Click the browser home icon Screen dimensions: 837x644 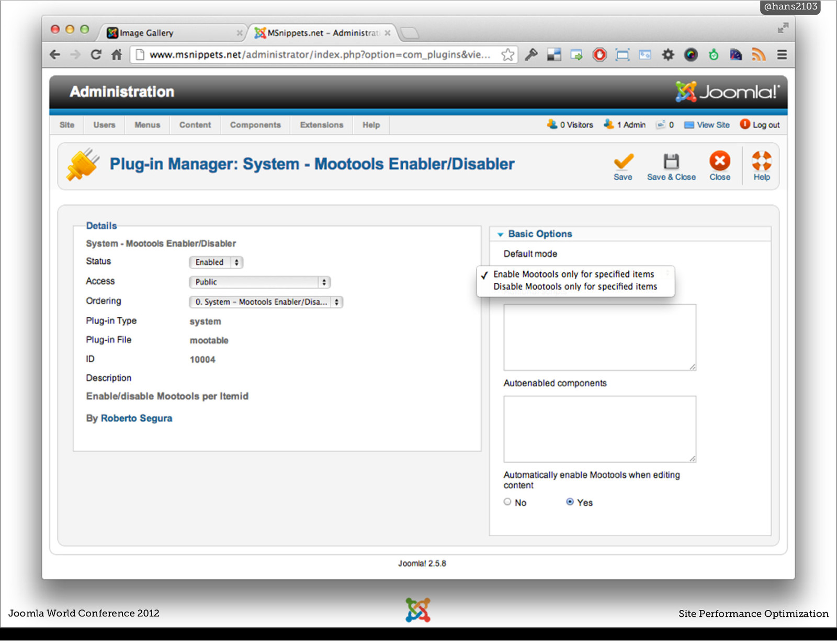coord(117,54)
